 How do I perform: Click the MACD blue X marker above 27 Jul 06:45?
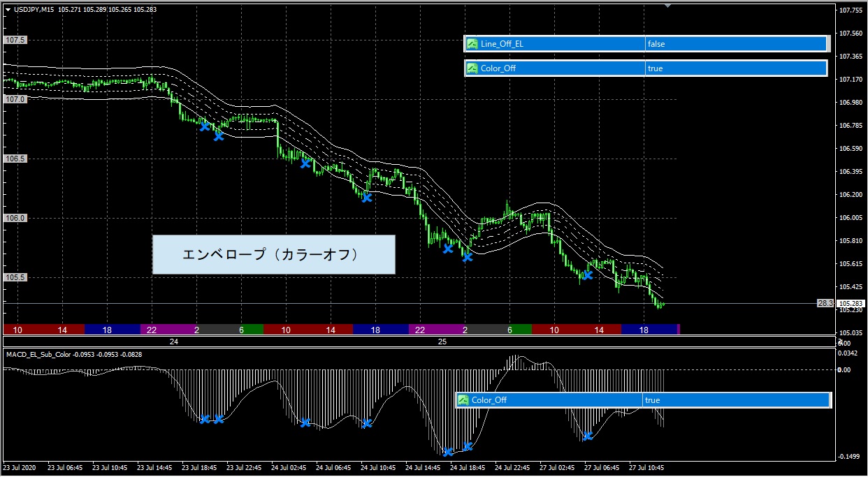588,436
